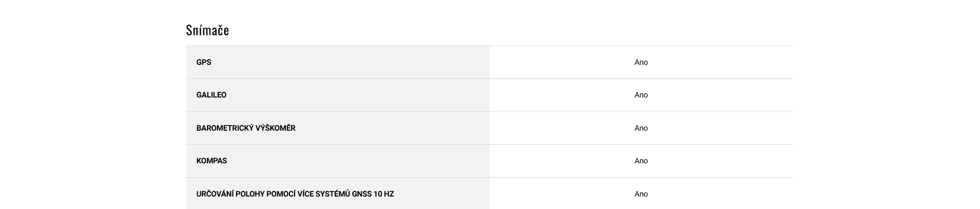Image resolution: width=980 pixels, height=209 pixels.
Task: Click the word BAROMETRICKÝ
Action: (225, 128)
